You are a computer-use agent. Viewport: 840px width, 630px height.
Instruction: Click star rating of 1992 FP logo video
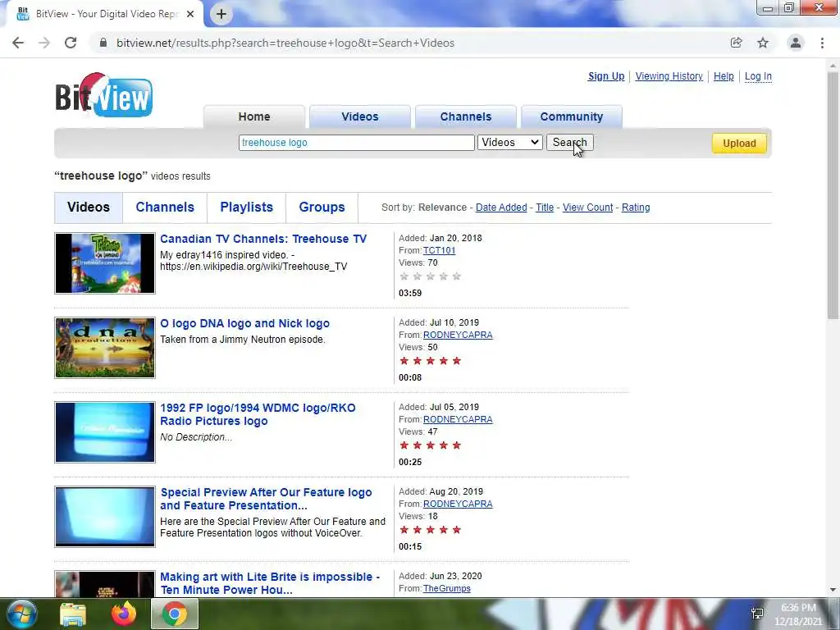click(x=430, y=445)
